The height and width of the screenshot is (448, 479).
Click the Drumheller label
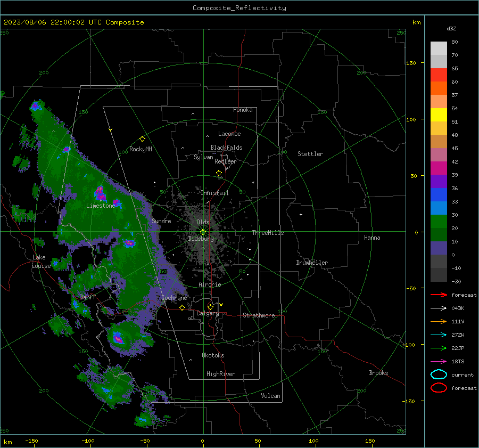click(312, 263)
